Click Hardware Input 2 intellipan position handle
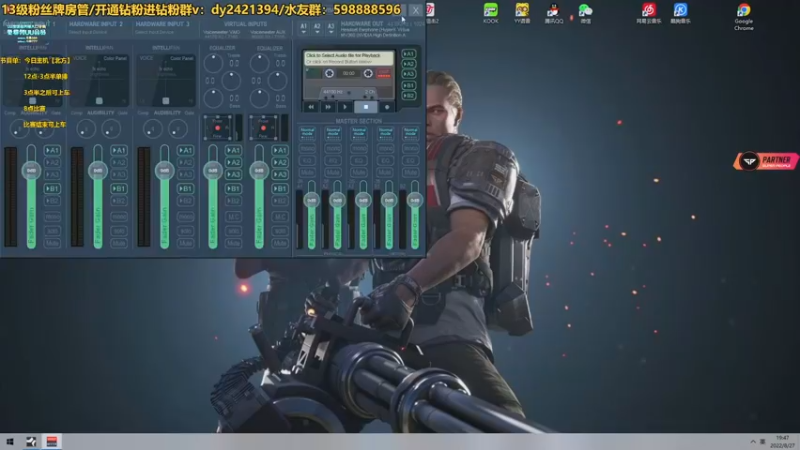 coord(99,101)
